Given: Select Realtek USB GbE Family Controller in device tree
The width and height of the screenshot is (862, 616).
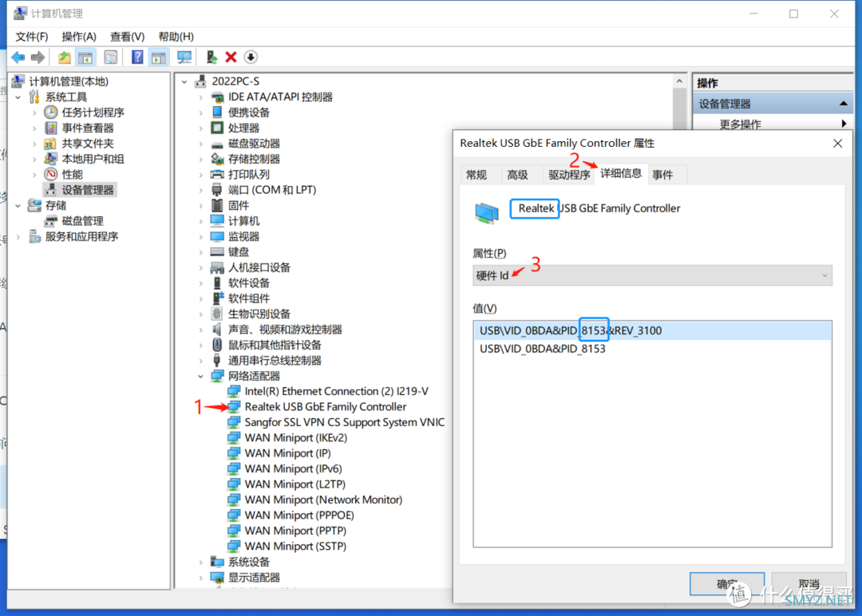Looking at the screenshot, I should (x=326, y=407).
